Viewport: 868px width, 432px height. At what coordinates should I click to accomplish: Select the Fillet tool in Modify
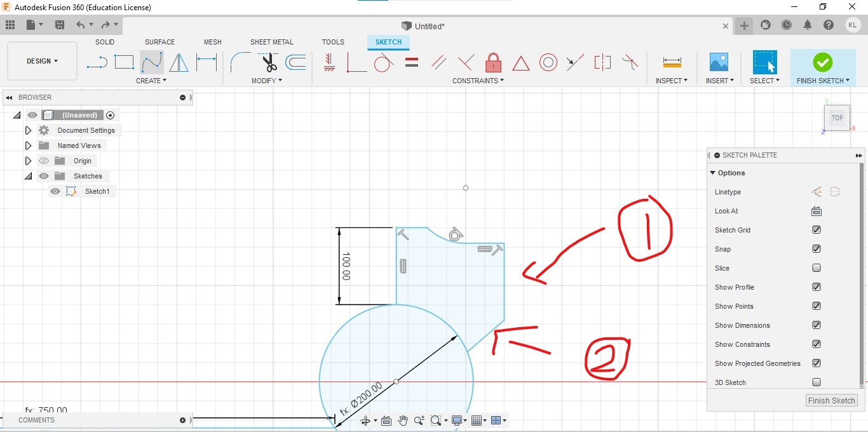coord(240,62)
